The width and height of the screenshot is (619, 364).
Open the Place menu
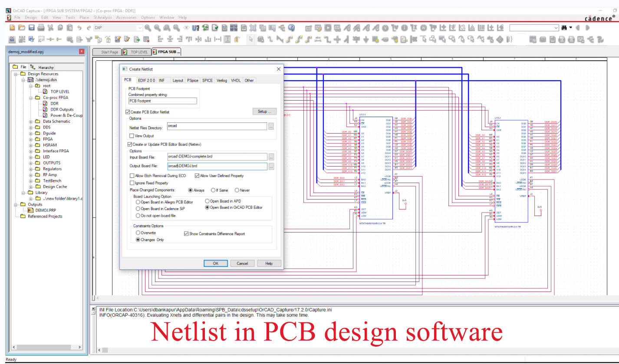[84, 17]
